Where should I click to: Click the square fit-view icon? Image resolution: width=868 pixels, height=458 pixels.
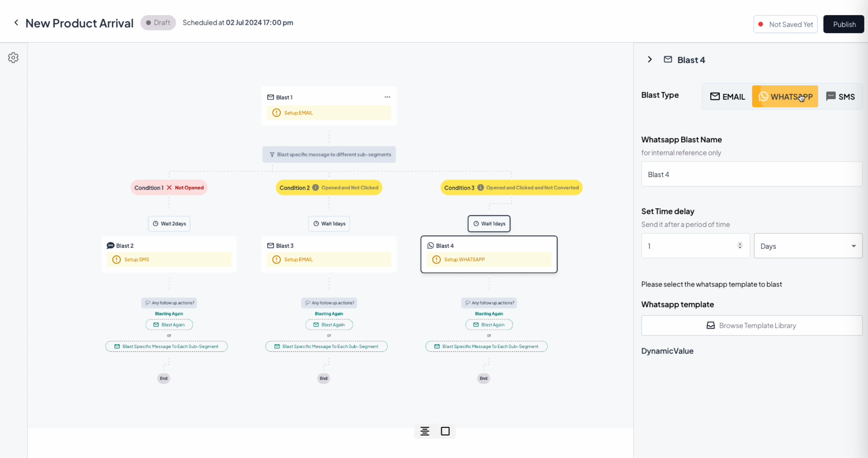[x=445, y=431]
